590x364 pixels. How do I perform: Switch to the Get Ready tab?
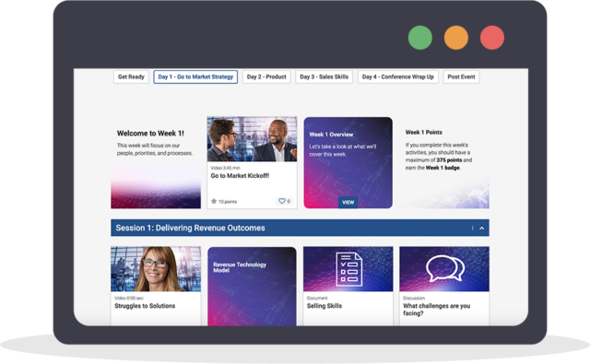(x=131, y=76)
